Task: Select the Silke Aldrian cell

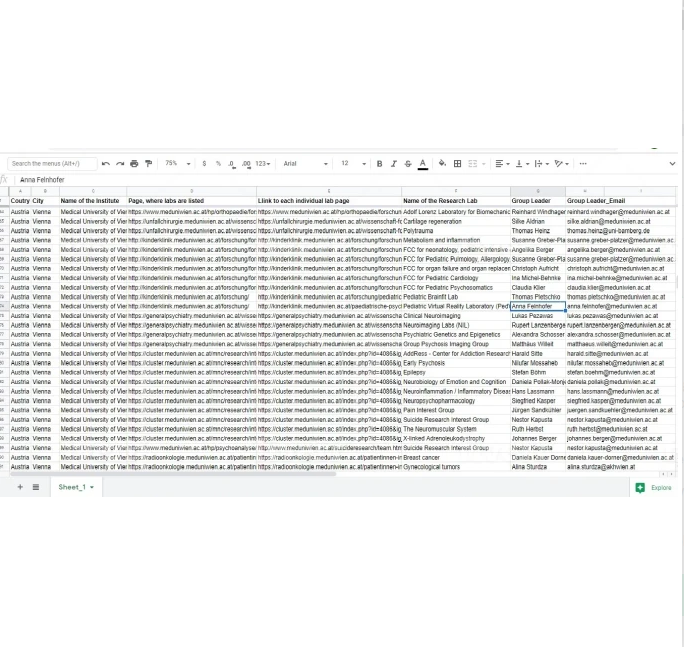Action: pos(538,221)
